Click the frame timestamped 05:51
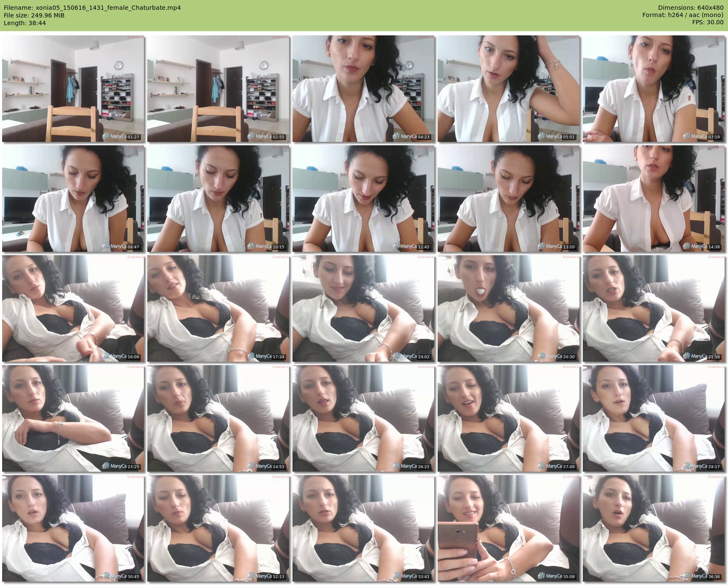728x585 pixels. pyautogui.click(x=508, y=89)
